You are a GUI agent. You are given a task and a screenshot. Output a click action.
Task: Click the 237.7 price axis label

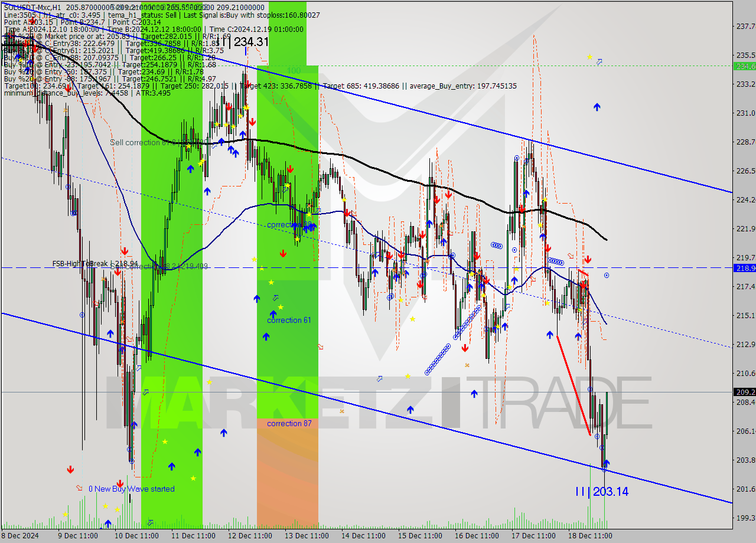pos(745,27)
